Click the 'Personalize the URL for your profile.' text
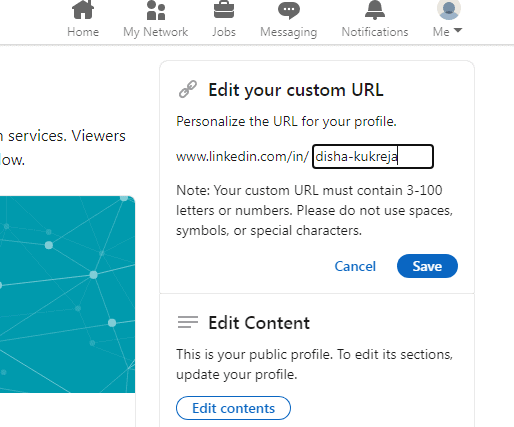This screenshot has height=427, width=514. [286, 121]
